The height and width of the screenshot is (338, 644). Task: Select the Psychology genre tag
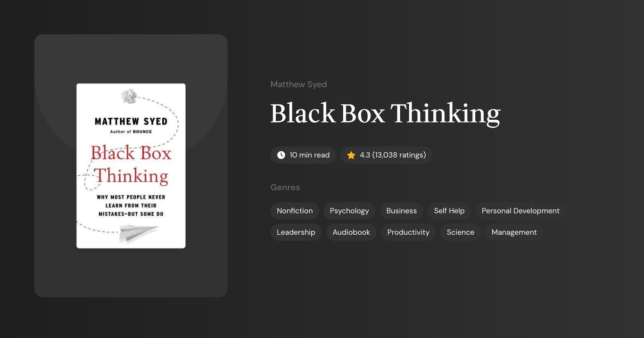[x=349, y=211]
